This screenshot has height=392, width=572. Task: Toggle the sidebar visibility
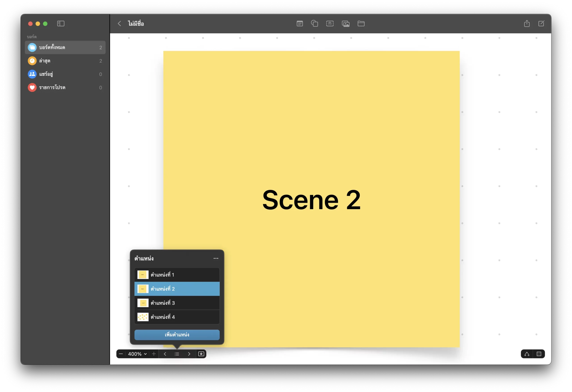coord(61,24)
